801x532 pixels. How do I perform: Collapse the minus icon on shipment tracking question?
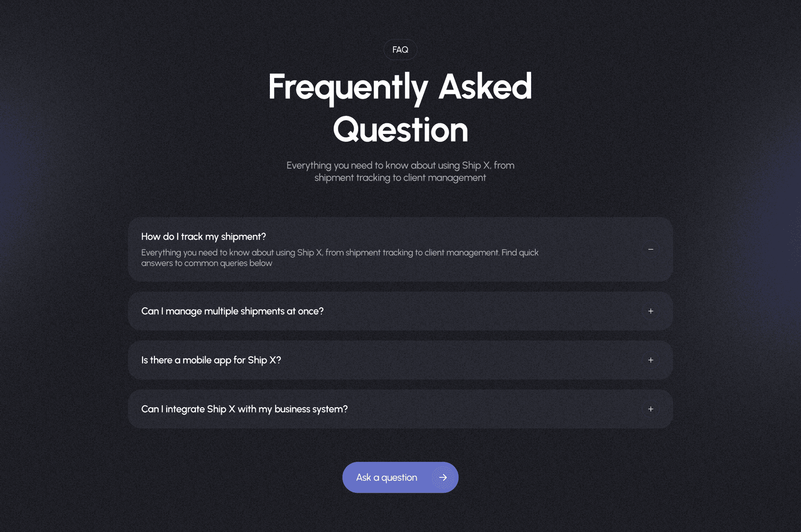click(650, 249)
